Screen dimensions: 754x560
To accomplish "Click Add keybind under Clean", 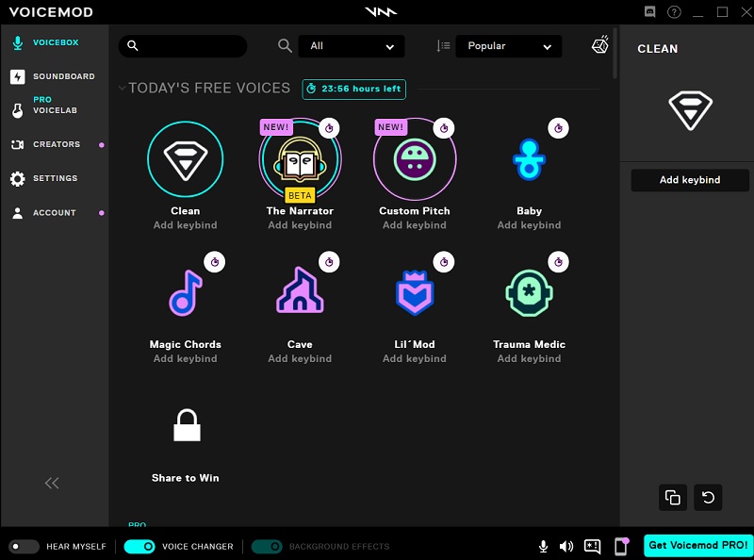I will coord(185,225).
